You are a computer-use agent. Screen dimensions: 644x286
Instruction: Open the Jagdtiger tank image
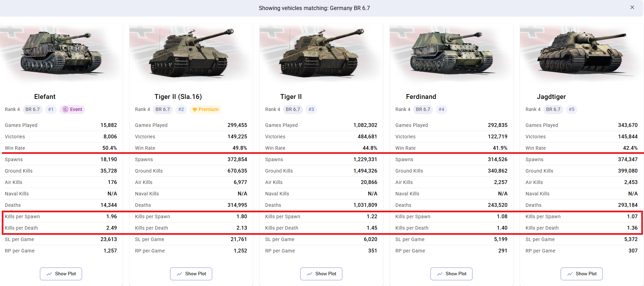point(582,54)
